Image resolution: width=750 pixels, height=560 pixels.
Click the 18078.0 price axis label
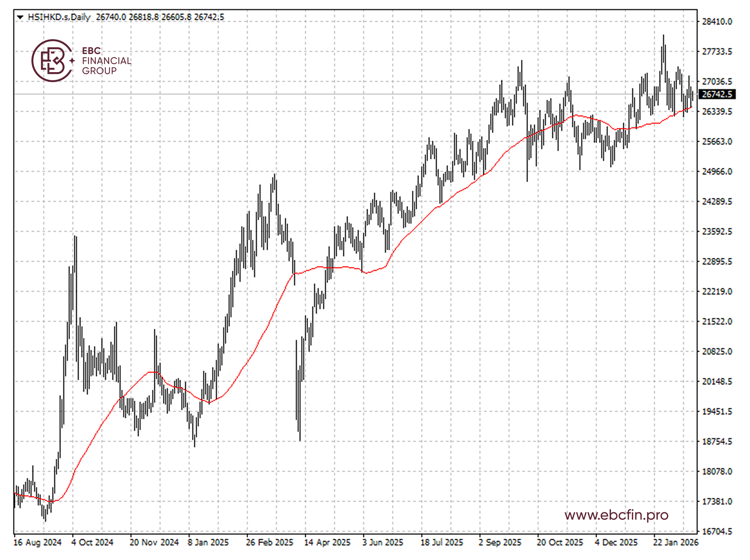coord(717,472)
